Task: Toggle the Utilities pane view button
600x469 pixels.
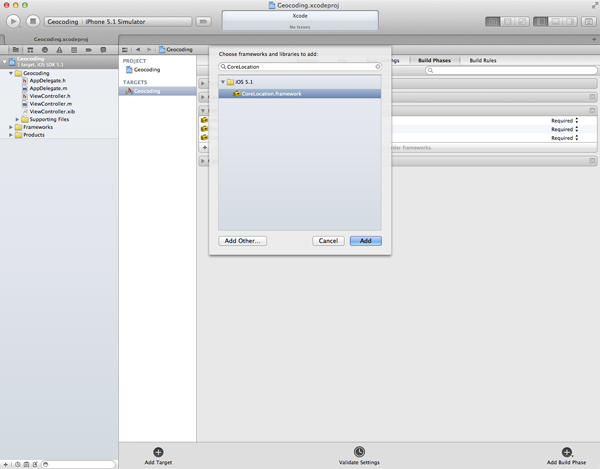Action: click(570, 21)
